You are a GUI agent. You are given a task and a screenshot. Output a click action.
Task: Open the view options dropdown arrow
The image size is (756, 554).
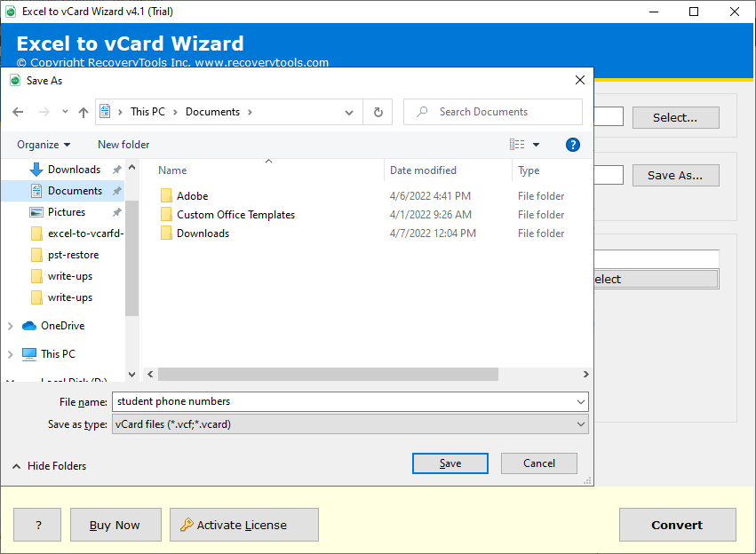click(x=536, y=145)
